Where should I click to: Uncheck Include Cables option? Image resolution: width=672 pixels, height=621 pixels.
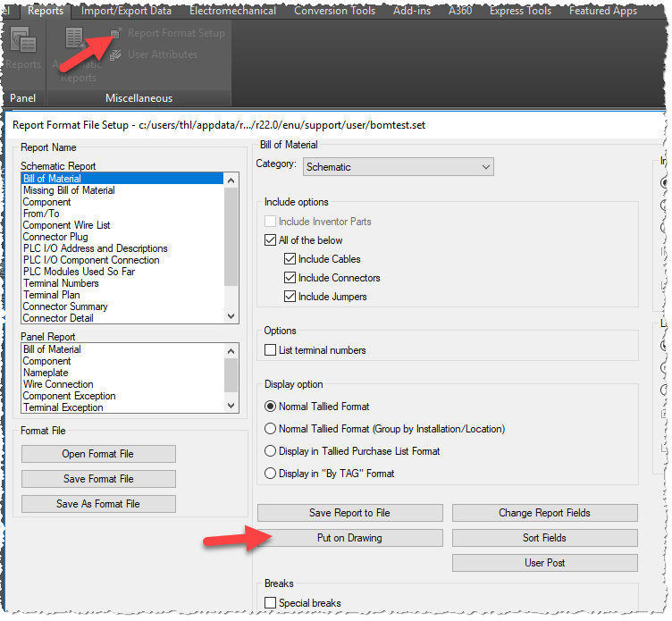click(x=290, y=259)
